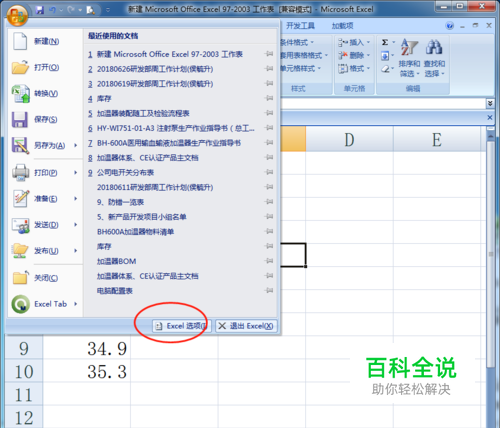Screen dimensions: 500x428
Task: Pin the recent document 20180619研发部周工作计划
Action: 269,83
